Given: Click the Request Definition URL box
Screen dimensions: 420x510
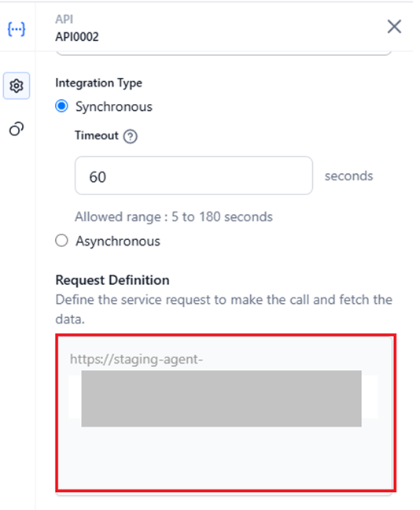Looking at the screenshot, I should pyautogui.click(x=224, y=412).
